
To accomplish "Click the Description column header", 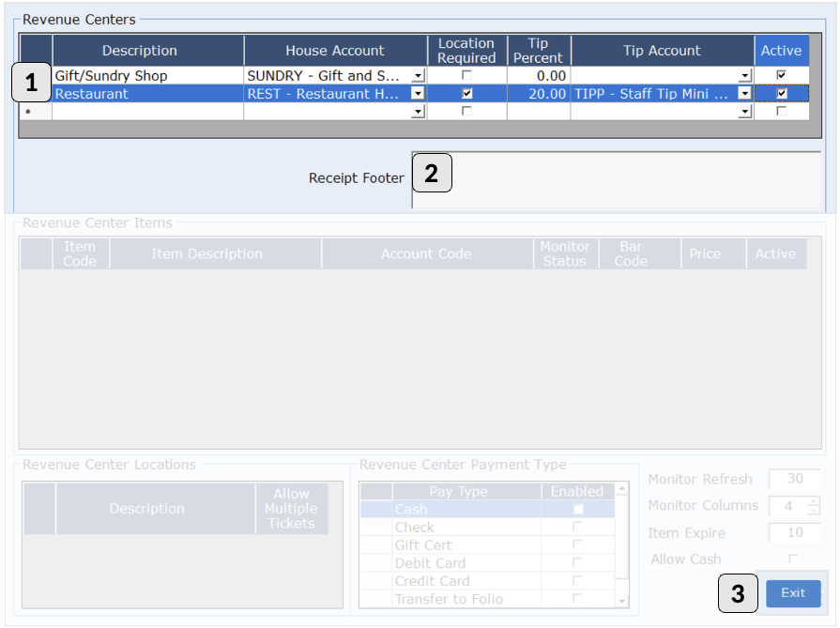I will (x=139, y=51).
